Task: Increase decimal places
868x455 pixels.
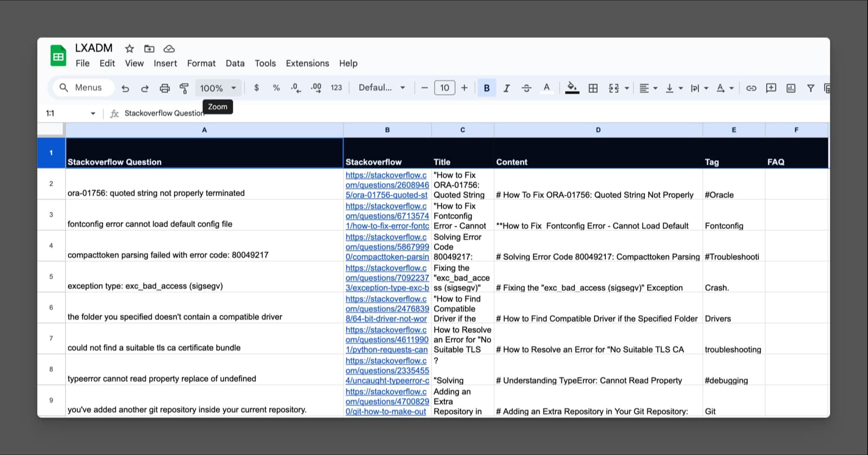Action: (316, 87)
